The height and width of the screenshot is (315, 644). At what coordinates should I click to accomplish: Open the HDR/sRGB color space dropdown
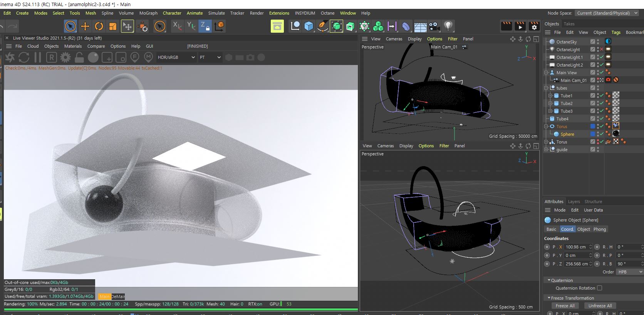click(177, 57)
